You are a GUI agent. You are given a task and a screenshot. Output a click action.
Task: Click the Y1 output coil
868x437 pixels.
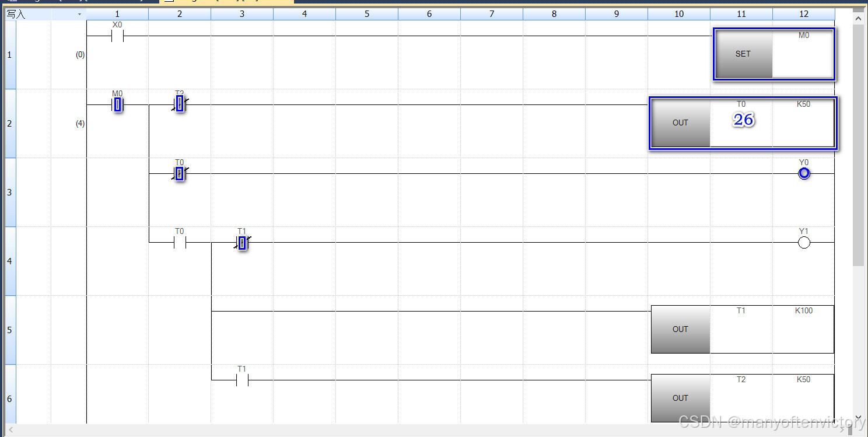(x=804, y=243)
